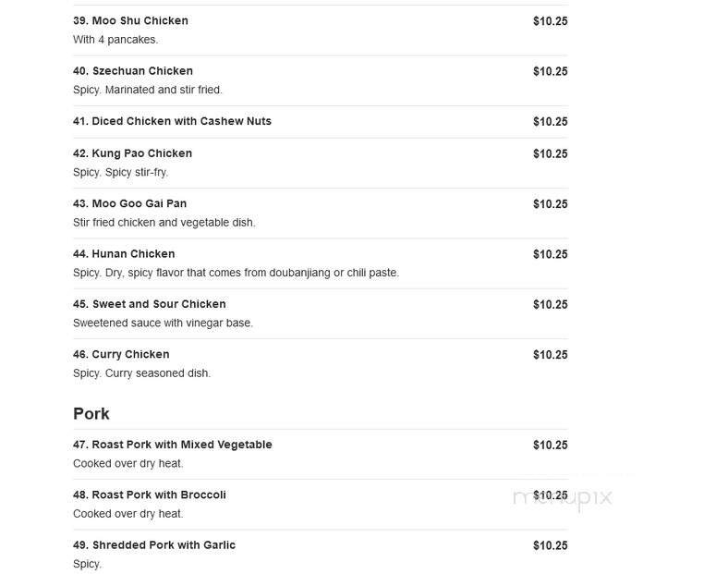Viewport: 728px width, 574px height.
Task: Open the Curry Chicken menu entry
Action: 121,355
